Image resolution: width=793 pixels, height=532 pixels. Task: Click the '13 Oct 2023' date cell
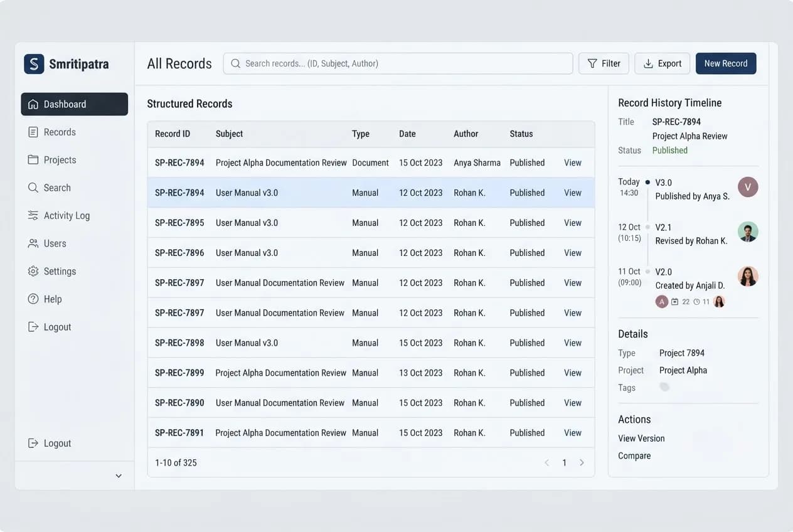tap(421, 373)
